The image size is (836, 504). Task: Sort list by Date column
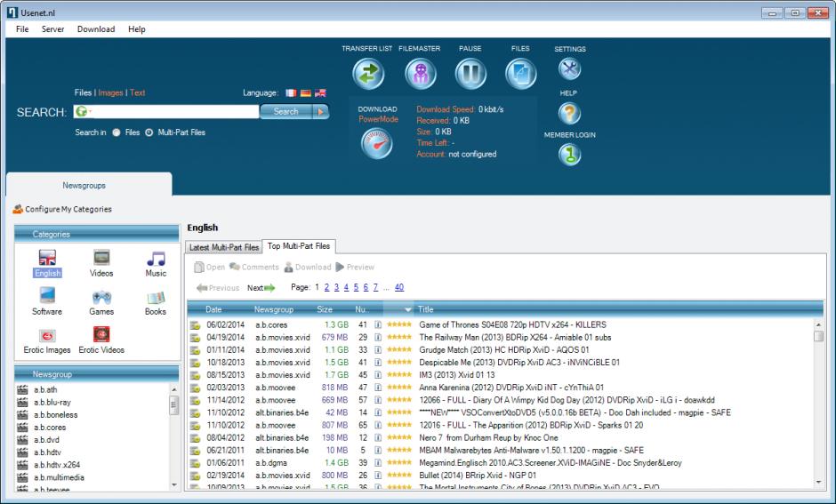[213, 309]
